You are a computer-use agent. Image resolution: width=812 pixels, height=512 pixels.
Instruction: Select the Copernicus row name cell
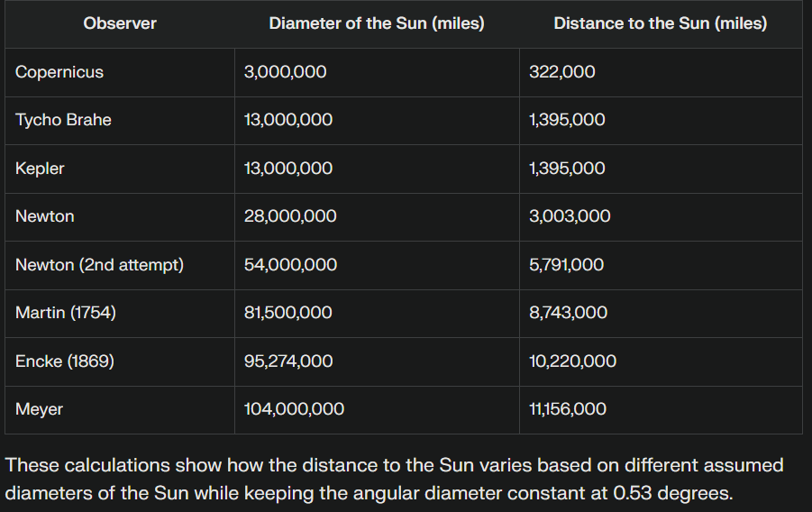click(x=59, y=72)
